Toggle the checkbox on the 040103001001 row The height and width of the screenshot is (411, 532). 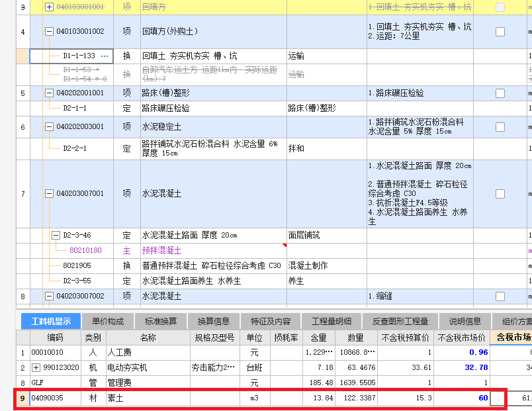(500, 7)
